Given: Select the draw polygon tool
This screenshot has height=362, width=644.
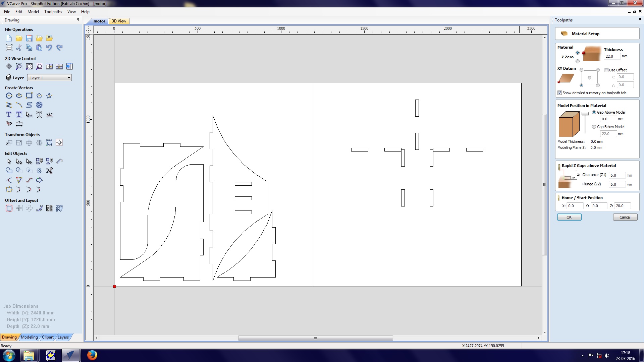Looking at the screenshot, I should coord(39,96).
